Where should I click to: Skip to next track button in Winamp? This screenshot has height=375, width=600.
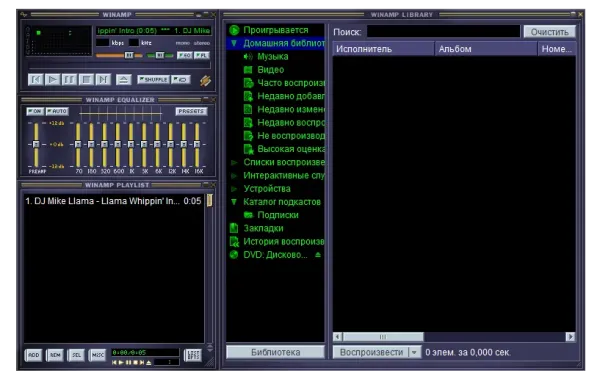[x=103, y=80]
